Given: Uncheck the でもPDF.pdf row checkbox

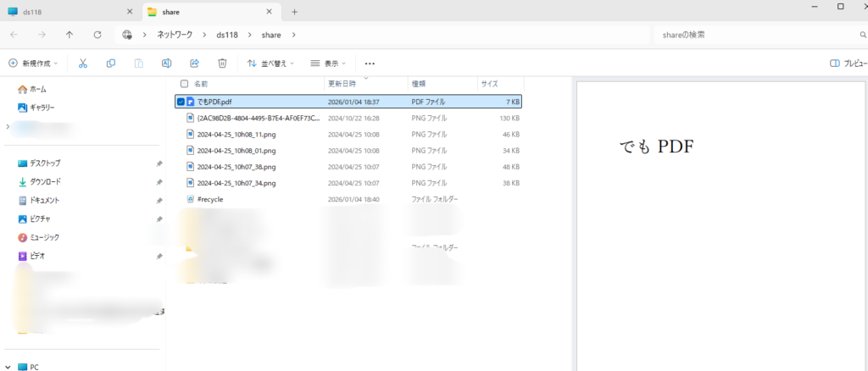Looking at the screenshot, I should coord(181,102).
